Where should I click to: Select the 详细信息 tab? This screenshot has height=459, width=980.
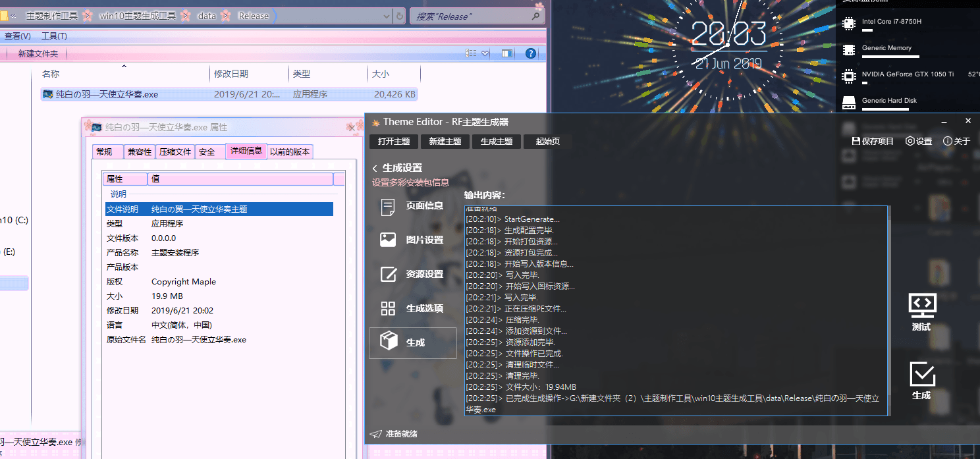tap(246, 151)
